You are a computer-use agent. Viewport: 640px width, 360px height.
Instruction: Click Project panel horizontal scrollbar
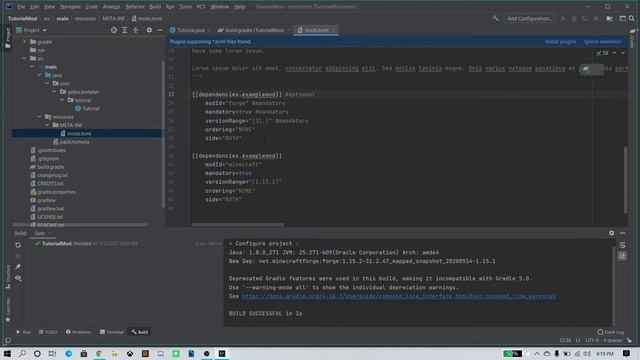[80, 225]
